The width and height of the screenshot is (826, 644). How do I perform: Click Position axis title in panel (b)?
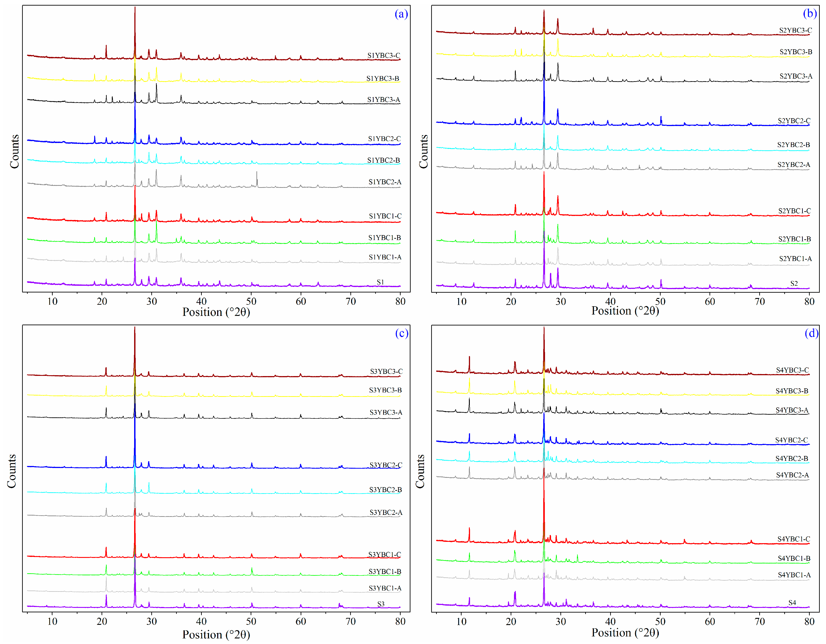pos(625,311)
